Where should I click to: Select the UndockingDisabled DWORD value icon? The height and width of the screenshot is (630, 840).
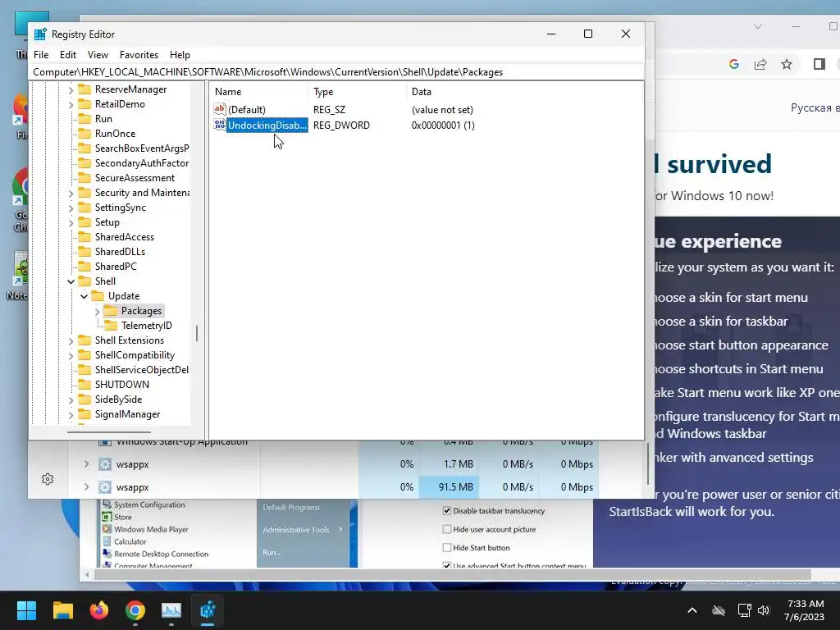click(x=220, y=125)
